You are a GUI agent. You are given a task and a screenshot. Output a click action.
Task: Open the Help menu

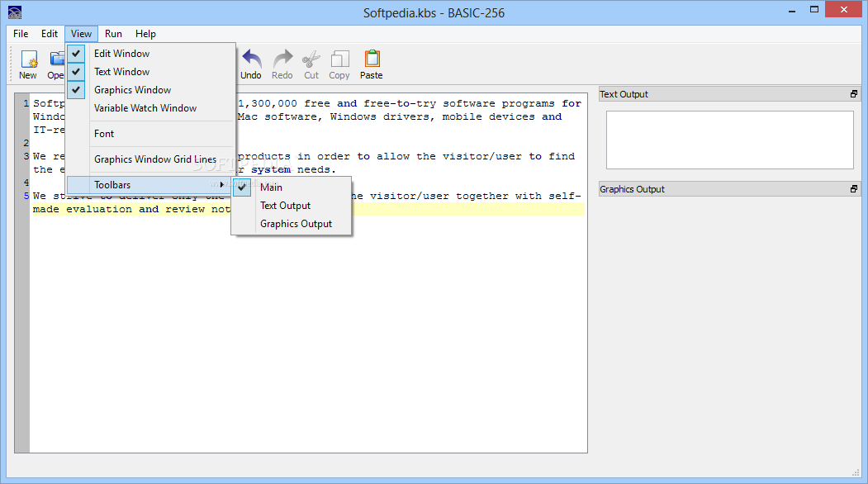145,34
